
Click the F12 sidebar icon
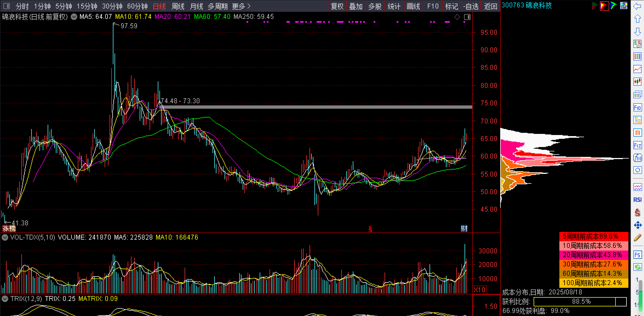click(x=637, y=145)
